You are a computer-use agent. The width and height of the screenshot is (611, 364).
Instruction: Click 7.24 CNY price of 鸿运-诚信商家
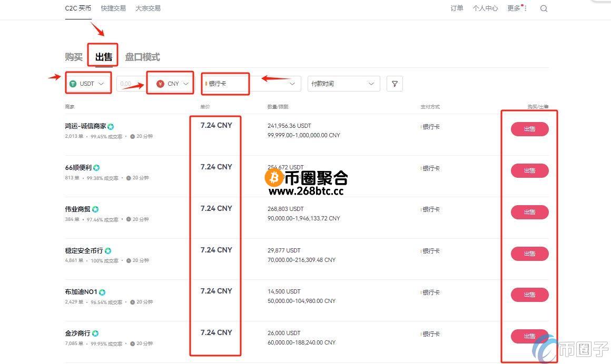(216, 125)
